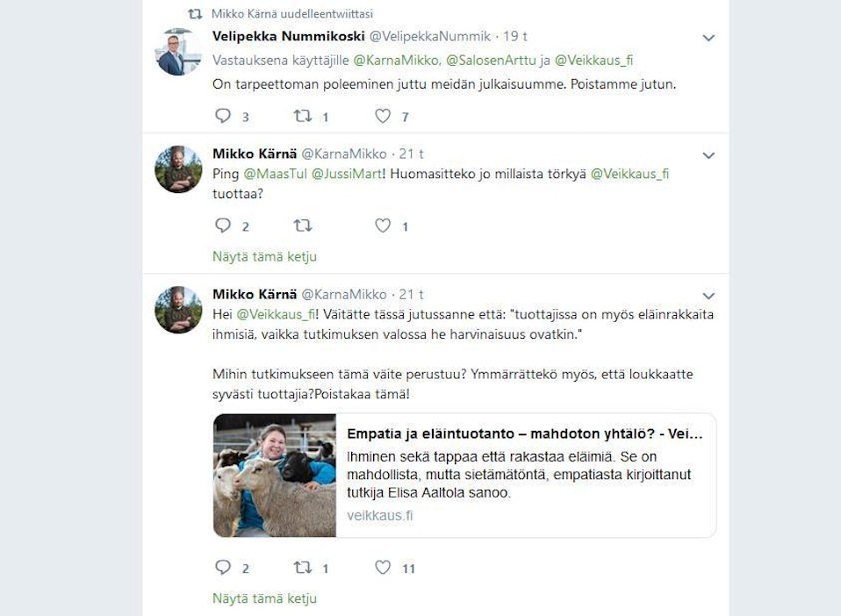Image resolution: width=841 pixels, height=616 pixels.
Task: Expand options chevron on Ping tweet
Action: 708,155
